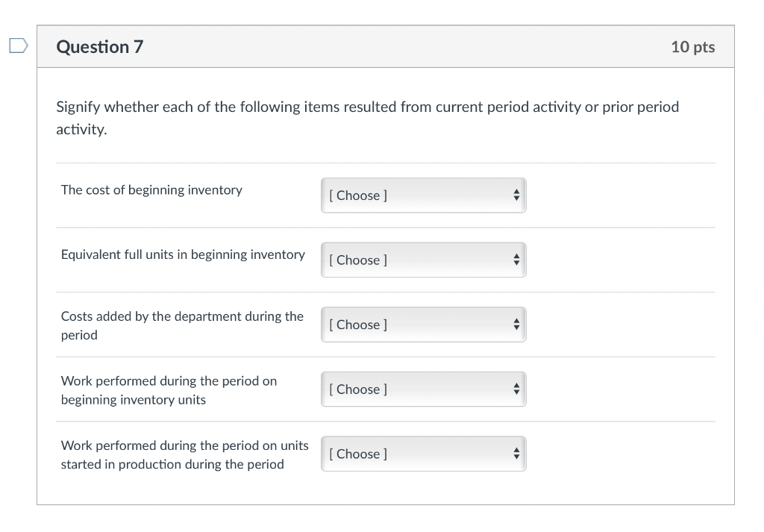Open dropdown for work on units started in production
The image size is (764, 532).
423,454
